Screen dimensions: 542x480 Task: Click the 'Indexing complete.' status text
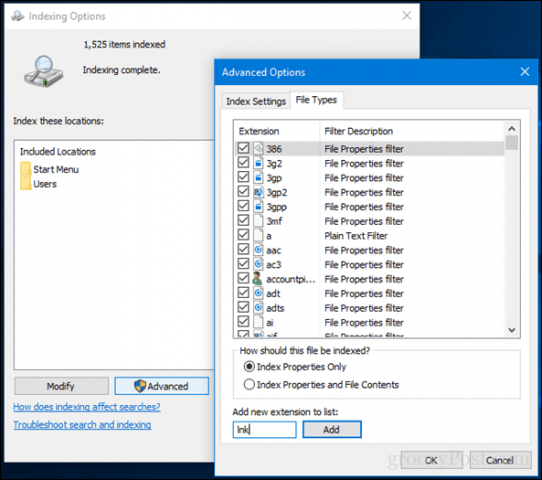click(x=122, y=70)
